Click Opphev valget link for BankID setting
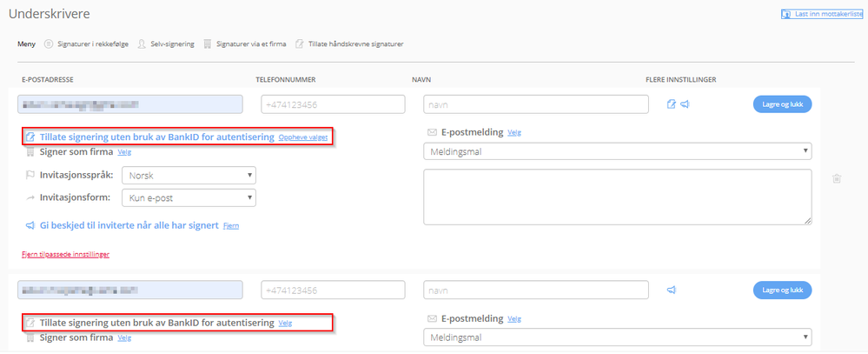 [303, 137]
